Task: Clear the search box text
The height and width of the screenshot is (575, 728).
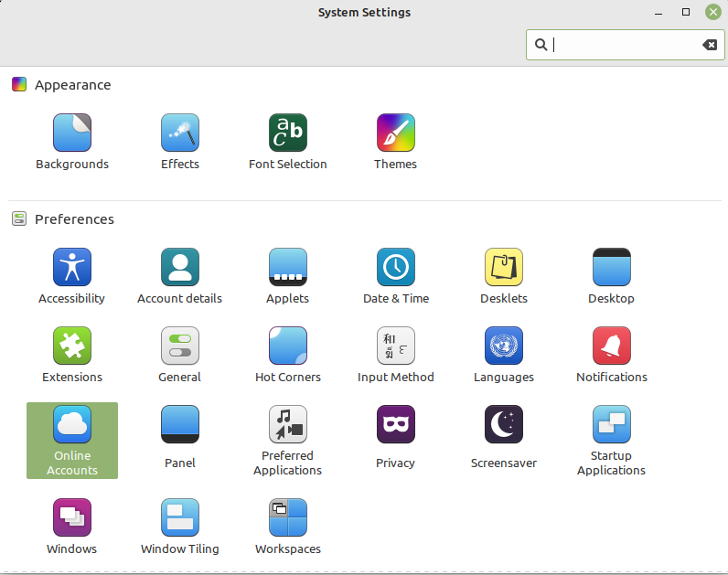Action: coord(709,45)
